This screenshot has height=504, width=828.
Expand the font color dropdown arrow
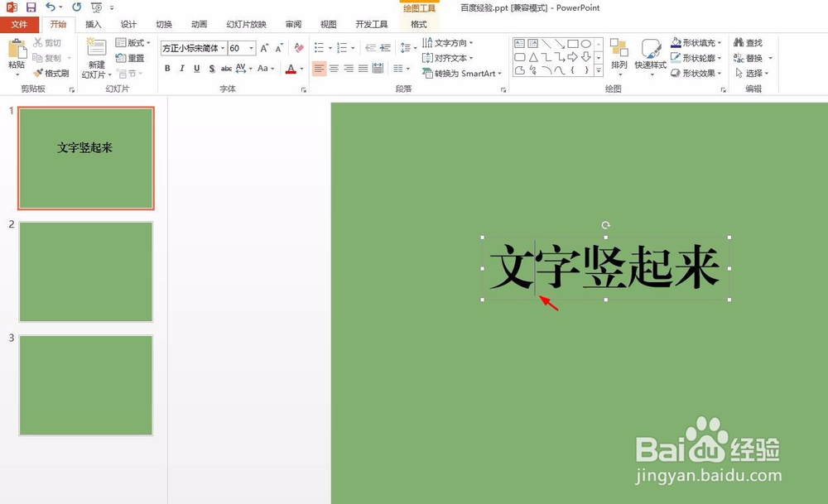coord(300,68)
